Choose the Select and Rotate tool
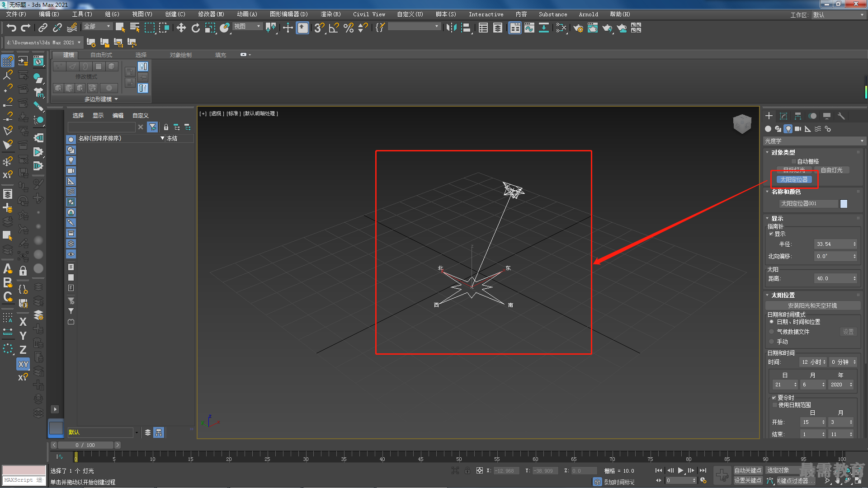 [x=196, y=28]
